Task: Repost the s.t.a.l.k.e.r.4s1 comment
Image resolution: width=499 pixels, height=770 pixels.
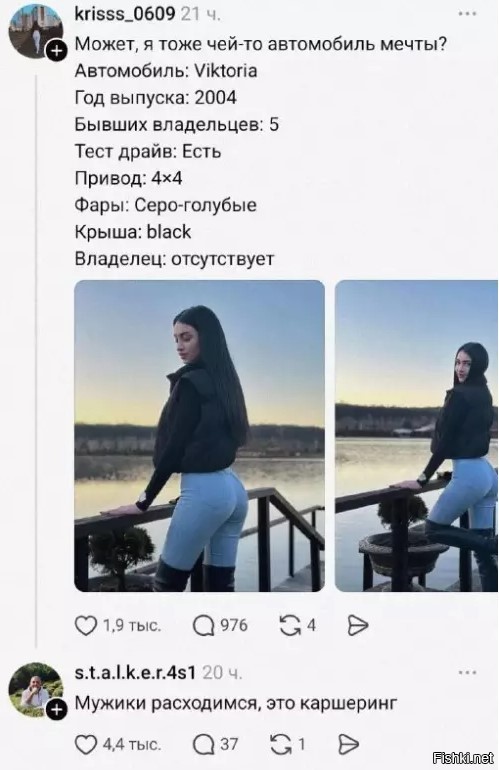Action: click(281, 744)
